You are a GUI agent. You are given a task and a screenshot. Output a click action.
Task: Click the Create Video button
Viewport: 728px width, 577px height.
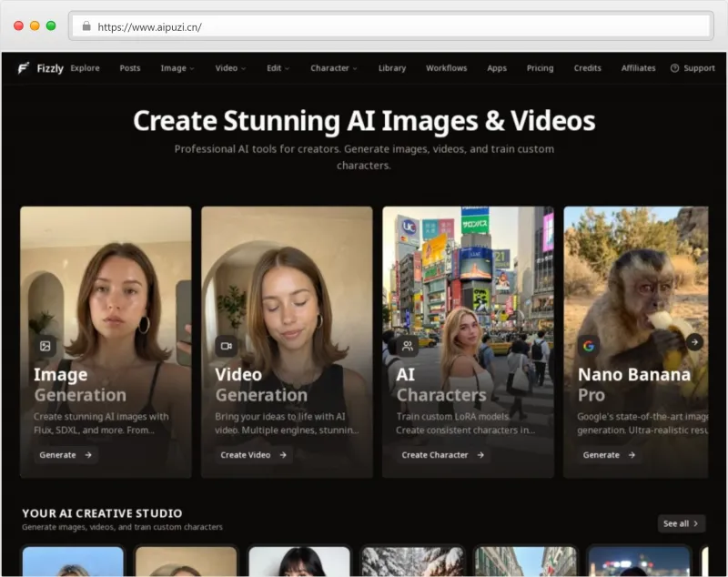[x=254, y=455]
